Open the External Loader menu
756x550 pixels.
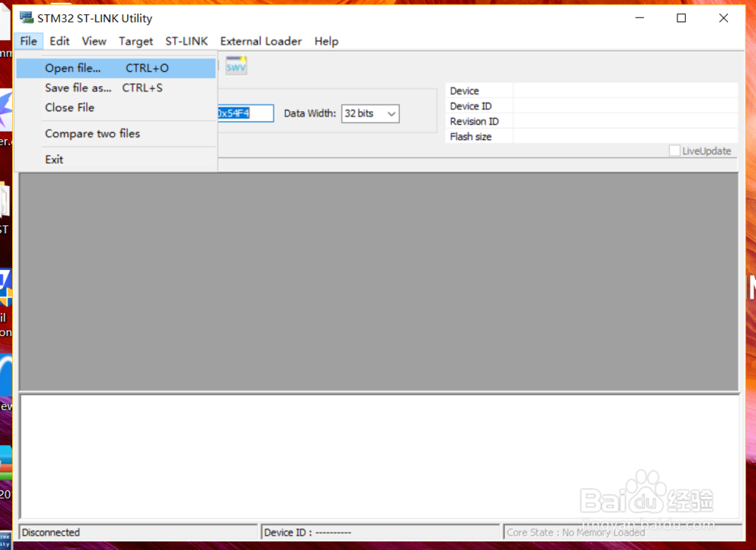pyautogui.click(x=261, y=41)
